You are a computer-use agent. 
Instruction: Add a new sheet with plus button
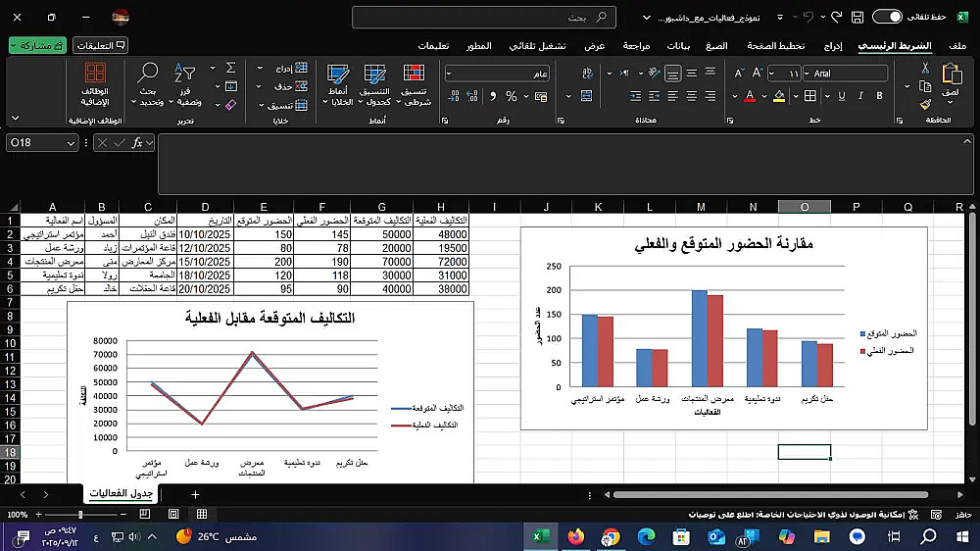pos(195,495)
